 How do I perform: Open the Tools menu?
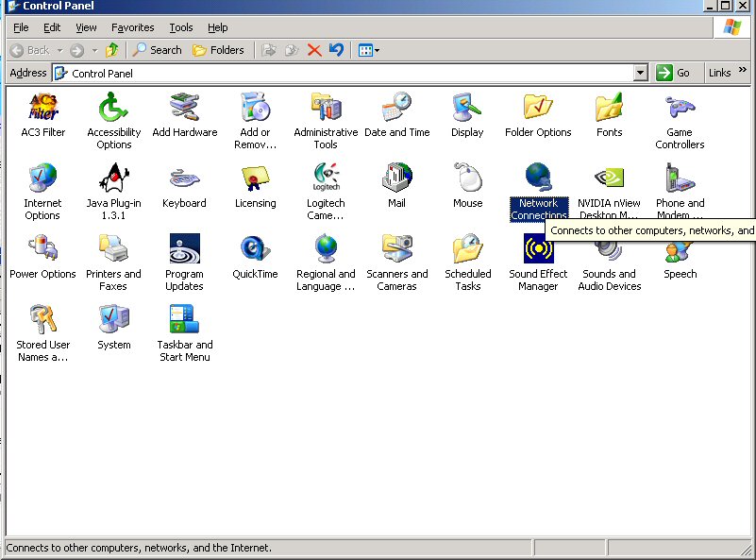(181, 27)
